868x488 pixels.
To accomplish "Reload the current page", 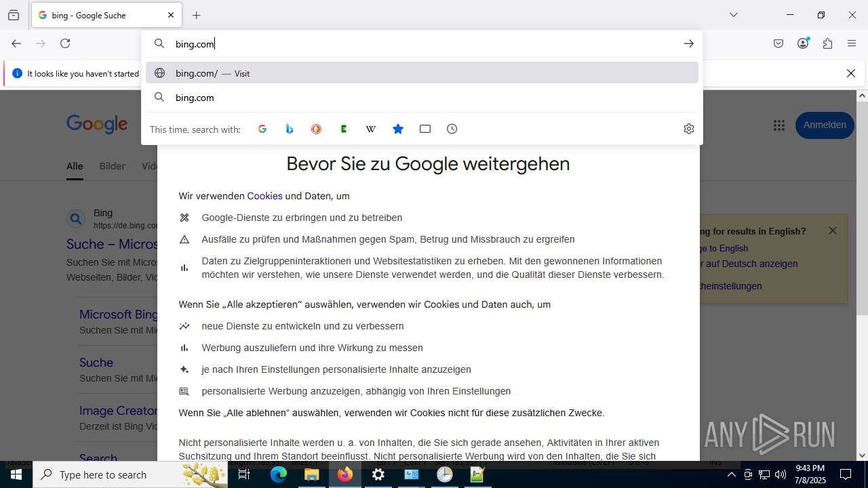I will coord(65,43).
